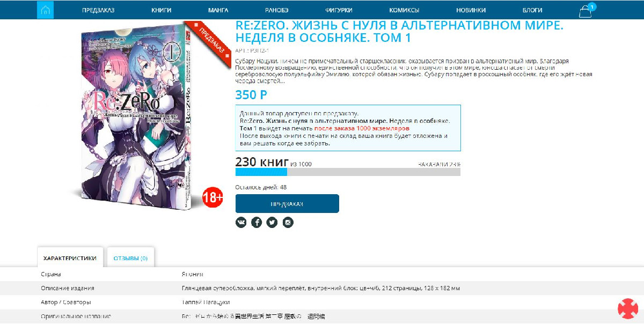Viewport: 644px width, 324px height.
Task: Share on Instagram icon
Action: pos(288,223)
